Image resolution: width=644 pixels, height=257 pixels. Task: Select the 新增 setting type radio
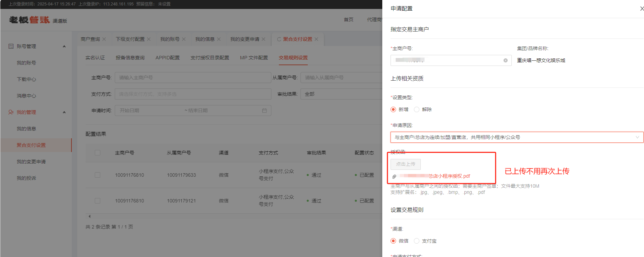pyautogui.click(x=393, y=109)
